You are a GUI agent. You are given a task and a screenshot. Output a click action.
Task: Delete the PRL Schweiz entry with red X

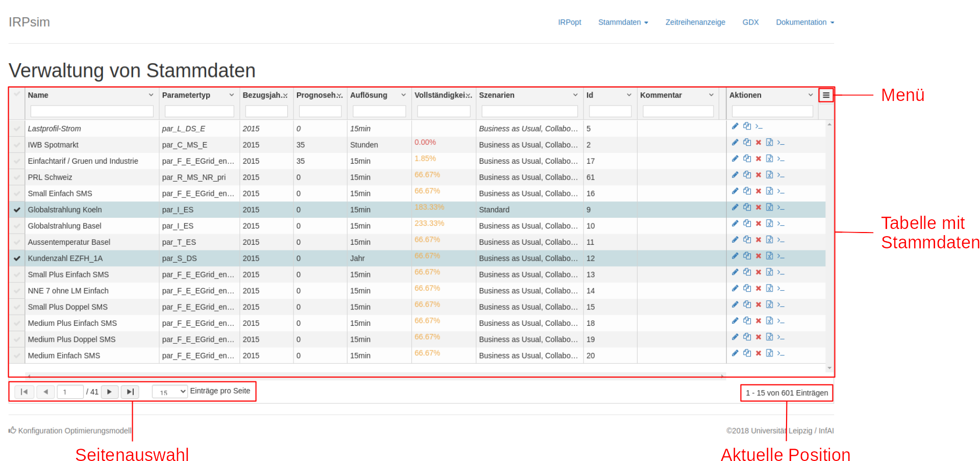(x=758, y=175)
